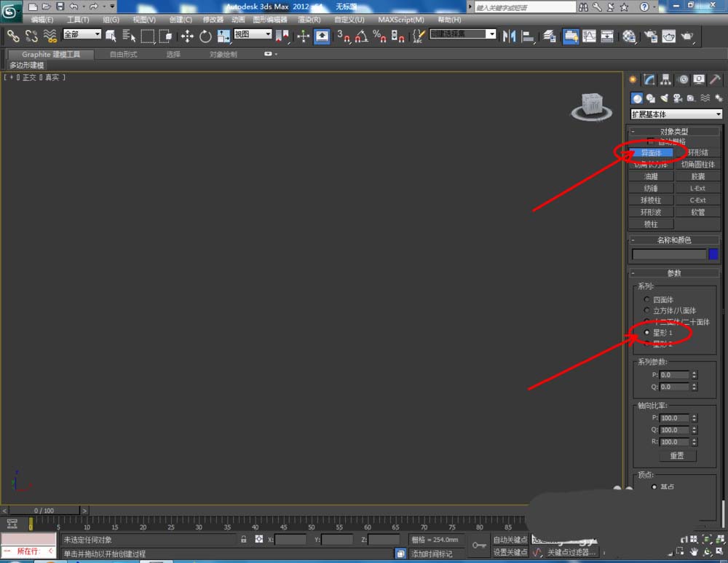Image resolution: width=728 pixels, height=563 pixels.
Task: Click the Bind to Space Warp tool
Action: (x=50, y=36)
